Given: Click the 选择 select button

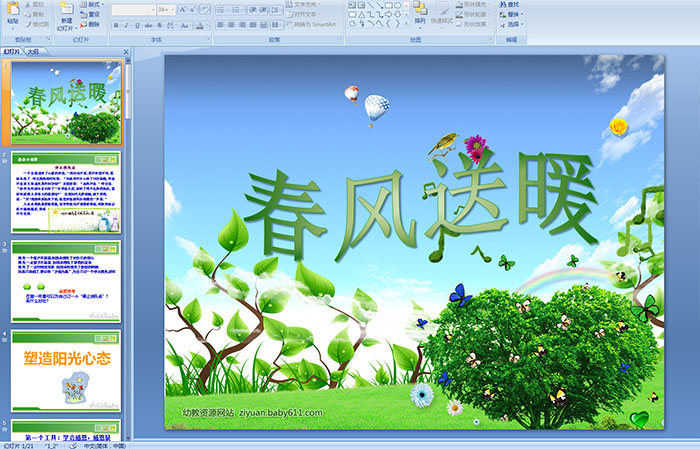Looking at the screenshot, I should [511, 24].
